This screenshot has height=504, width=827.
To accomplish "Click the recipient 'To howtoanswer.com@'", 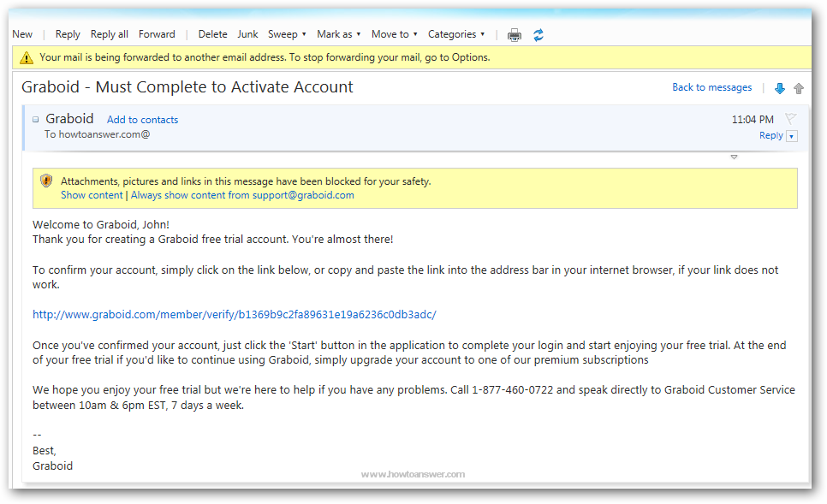I will tap(97, 134).
